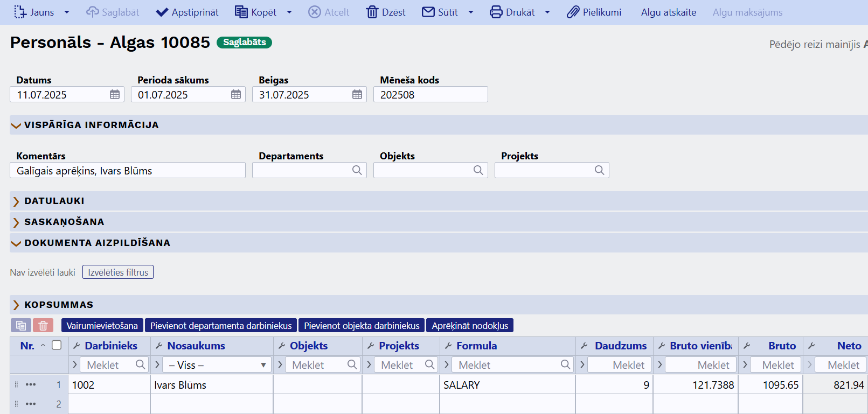This screenshot has width=868, height=414.
Task: Click Aprēķināt nodokļus button
Action: pyautogui.click(x=470, y=325)
